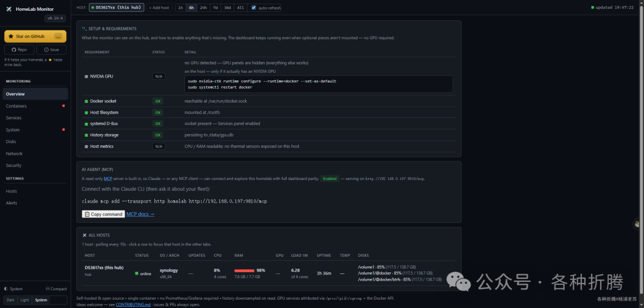
Task: Click the grey status square beside NVIDIA GPU
Action: click(x=86, y=76)
